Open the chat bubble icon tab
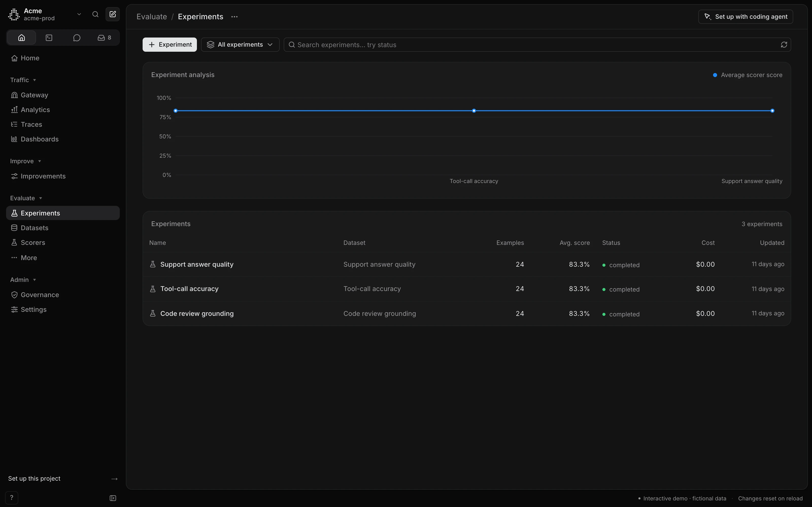 (76, 38)
